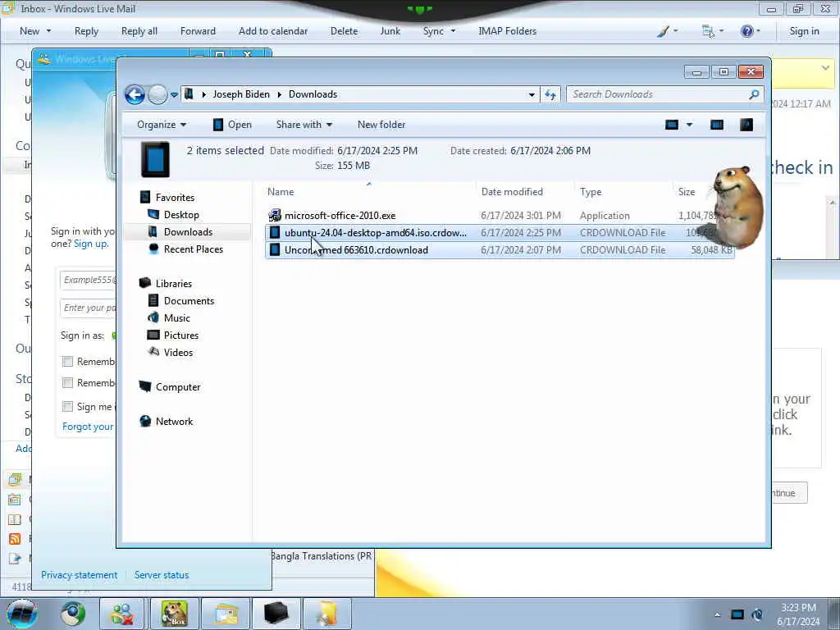Toggle the Sign me in checkbox

(67, 407)
